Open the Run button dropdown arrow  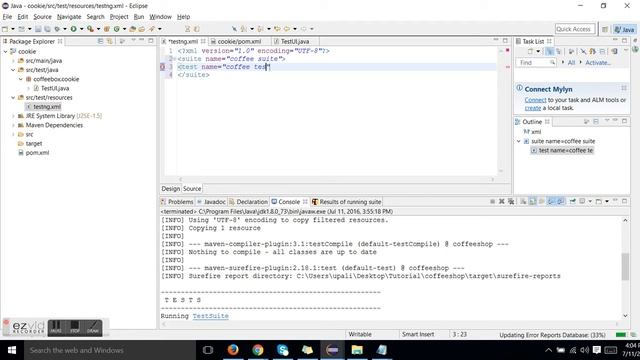point(81,29)
